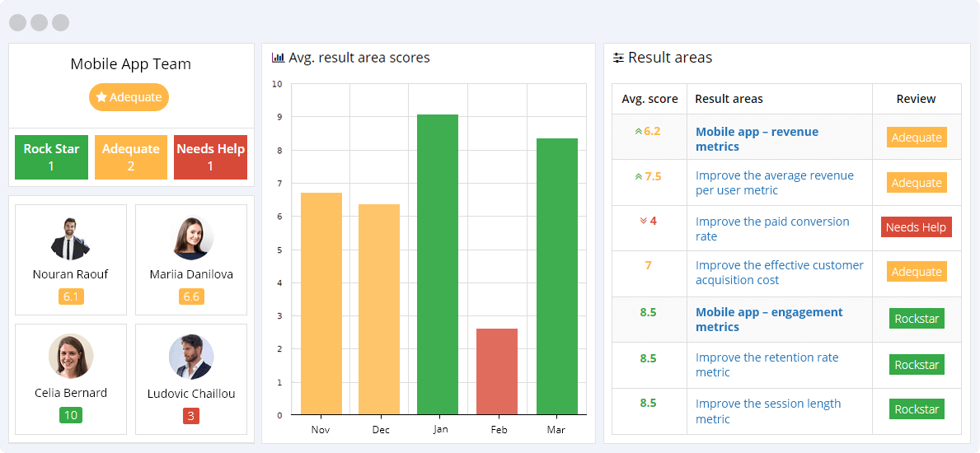Open Mobile app – engagement metrics link

coord(768,320)
